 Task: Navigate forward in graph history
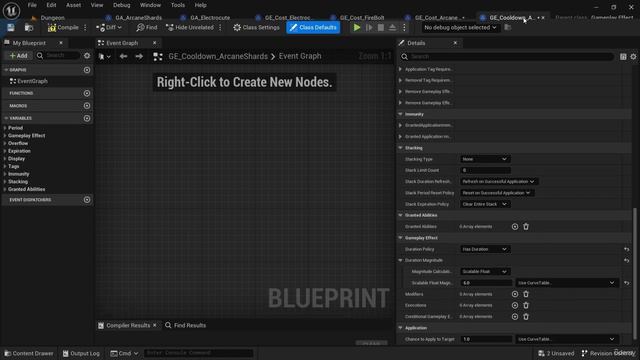tap(139, 56)
